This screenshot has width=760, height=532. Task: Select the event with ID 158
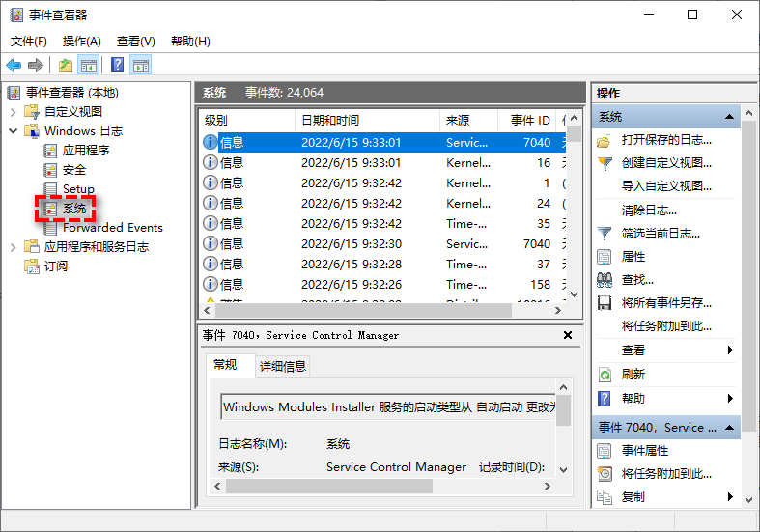pyautogui.click(x=383, y=285)
